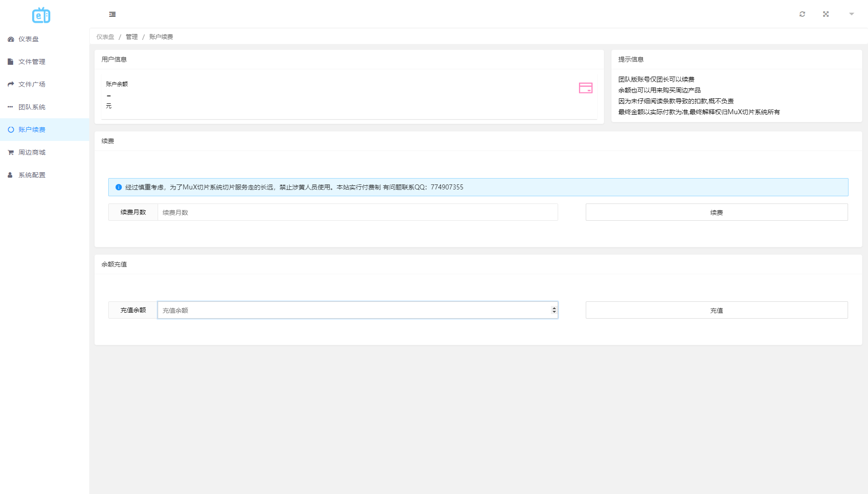This screenshot has width=868, height=494.
Task: Click the blue info icon in notice
Action: [x=119, y=187]
